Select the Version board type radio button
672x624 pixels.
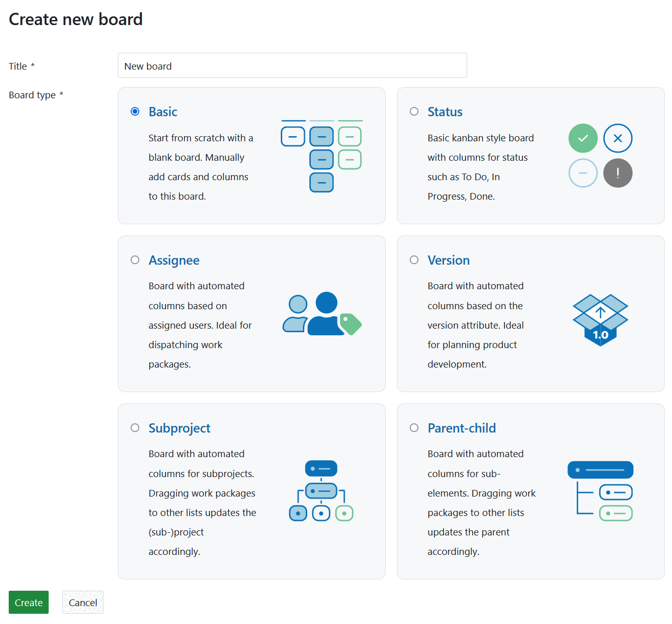(x=414, y=260)
